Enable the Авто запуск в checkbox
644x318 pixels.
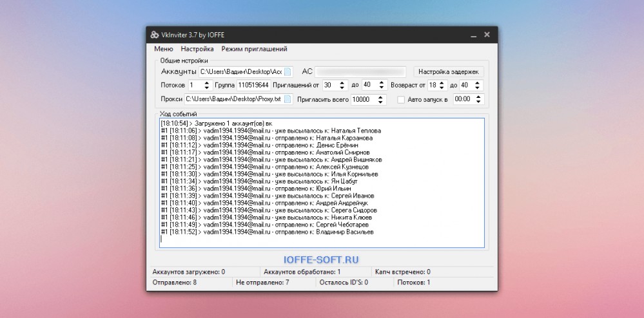point(401,100)
